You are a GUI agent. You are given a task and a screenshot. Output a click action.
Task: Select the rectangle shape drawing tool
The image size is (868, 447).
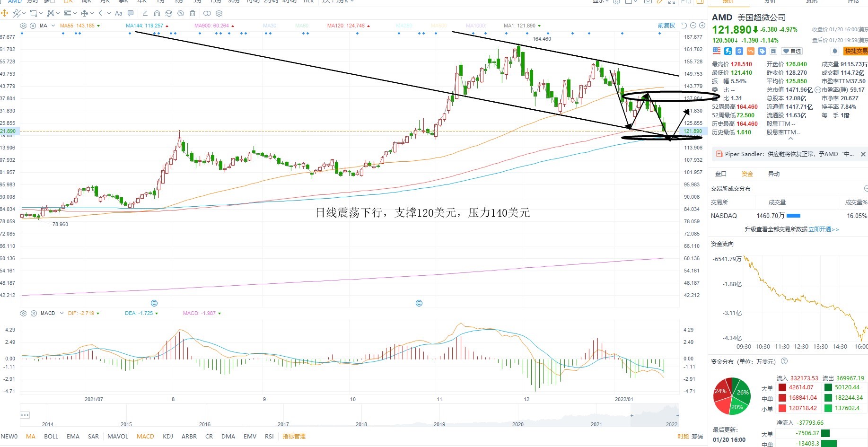click(x=34, y=13)
